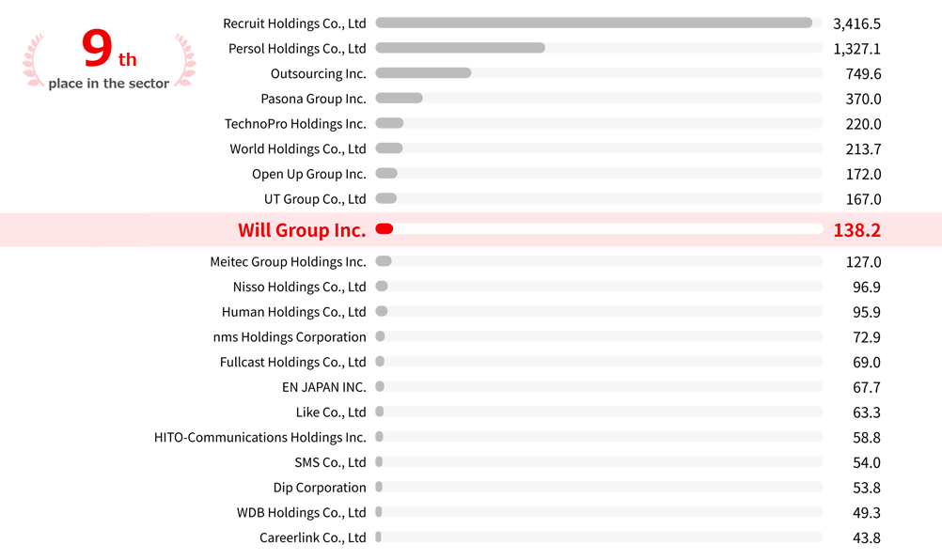
Task: Click the Persol Holdings gray bar
Action: coord(460,48)
